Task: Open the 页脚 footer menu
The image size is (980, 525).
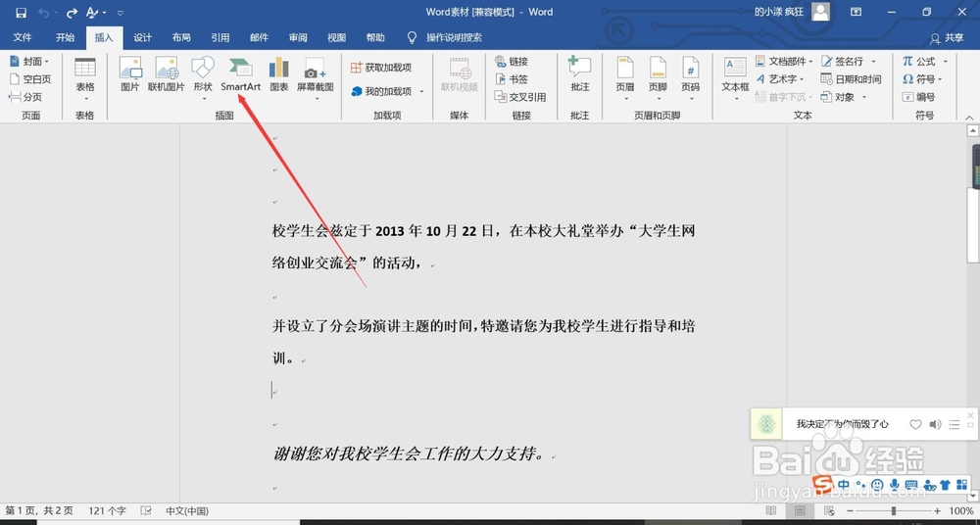Action: click(x=658, y=78)
